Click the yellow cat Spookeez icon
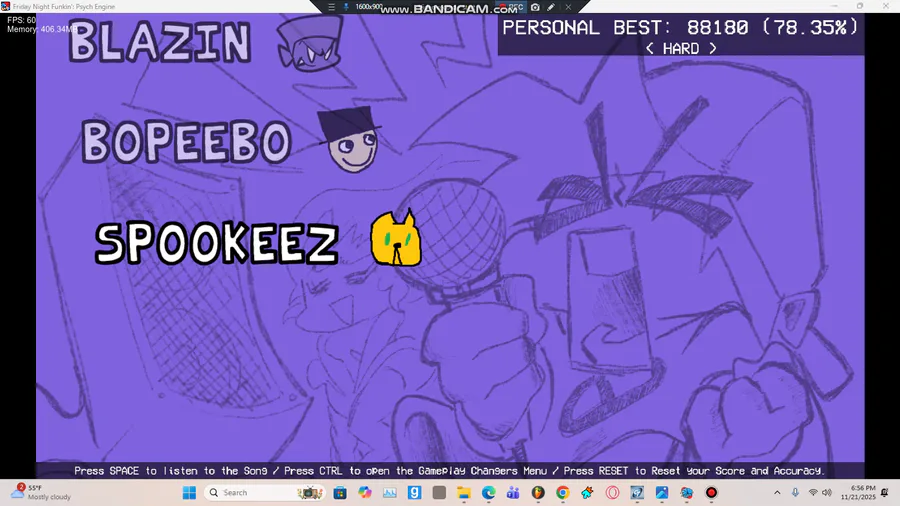900x506 pixels. tap(395, 239)
